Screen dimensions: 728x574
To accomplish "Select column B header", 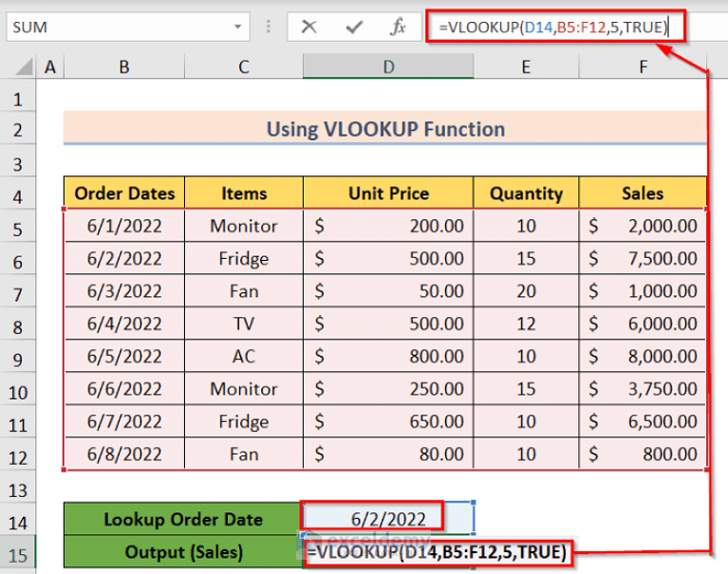I will pos(124,67).
